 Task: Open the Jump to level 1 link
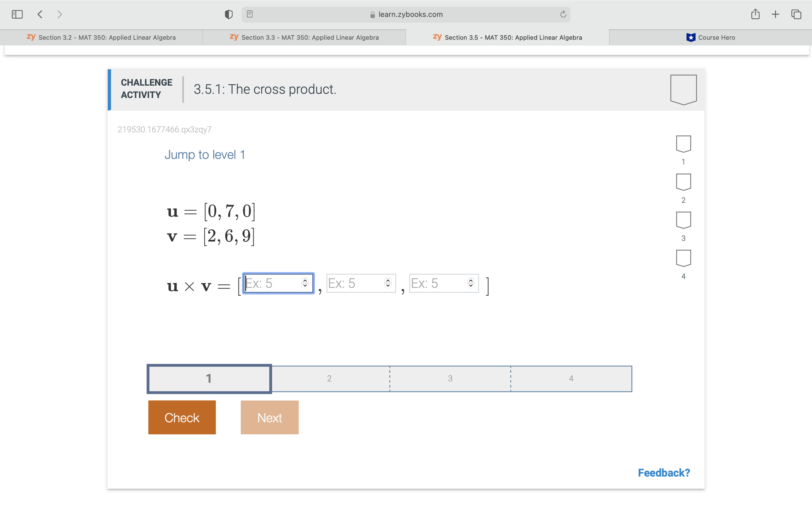click(x=205, y=155)
